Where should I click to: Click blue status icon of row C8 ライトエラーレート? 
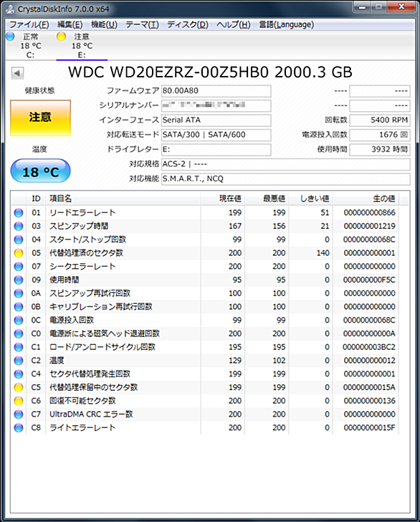point(19,428)
